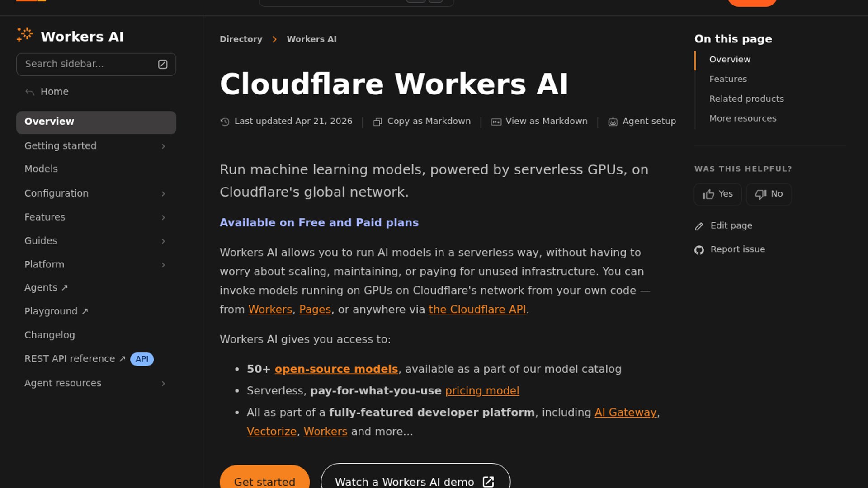Screen dimensions: 868x488
Task: Click the 'On this page' heading
Action: [x=733, y=39]
